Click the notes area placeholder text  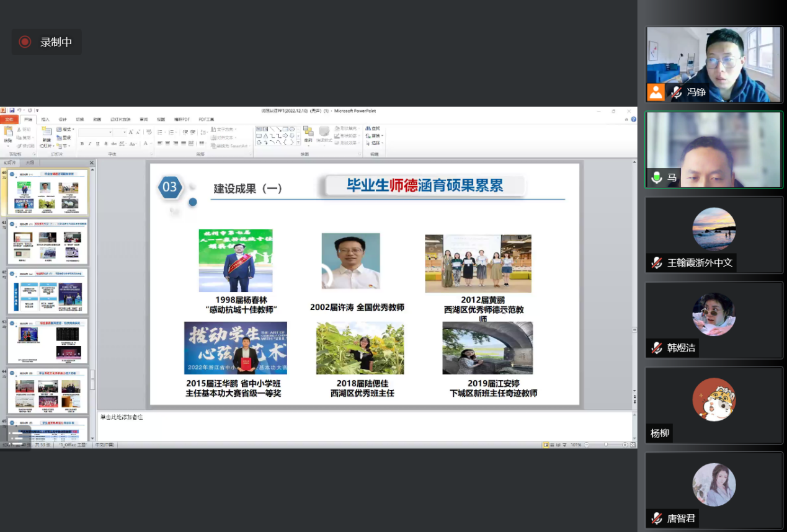122,417
